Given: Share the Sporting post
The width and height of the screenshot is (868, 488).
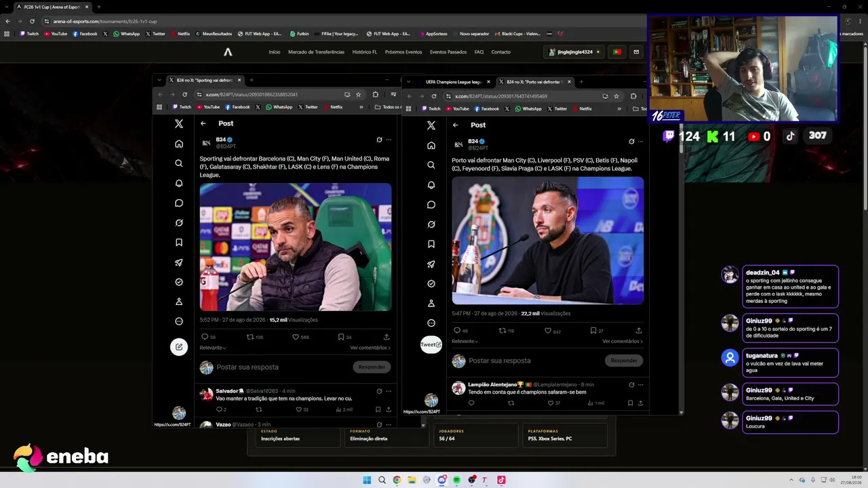Looking at the screenshot, I should coord(387,337).
